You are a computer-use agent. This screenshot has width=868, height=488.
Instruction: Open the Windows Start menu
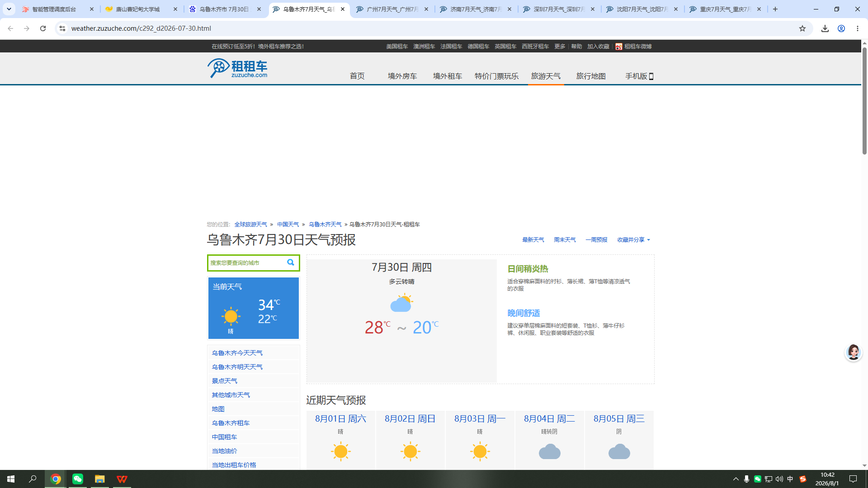(x=11, y=479)
